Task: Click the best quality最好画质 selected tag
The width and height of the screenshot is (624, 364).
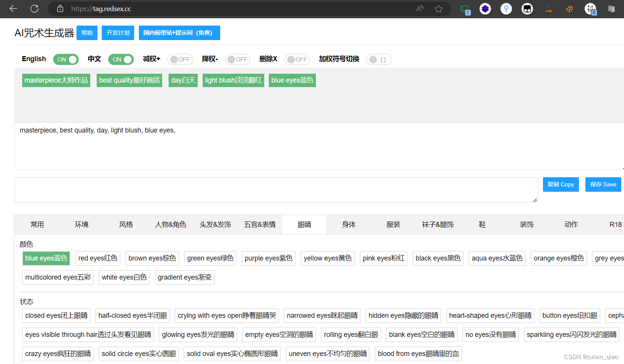Action: click(129, 80)
